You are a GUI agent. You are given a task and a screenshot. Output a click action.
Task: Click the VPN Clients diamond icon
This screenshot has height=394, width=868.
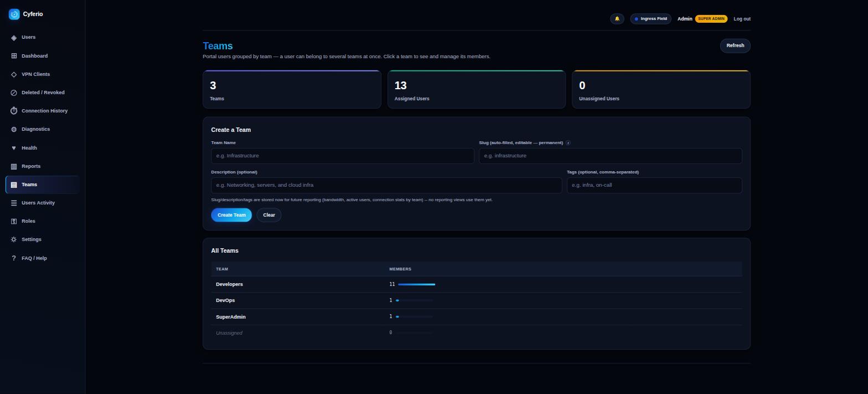(x=14, y=74)
